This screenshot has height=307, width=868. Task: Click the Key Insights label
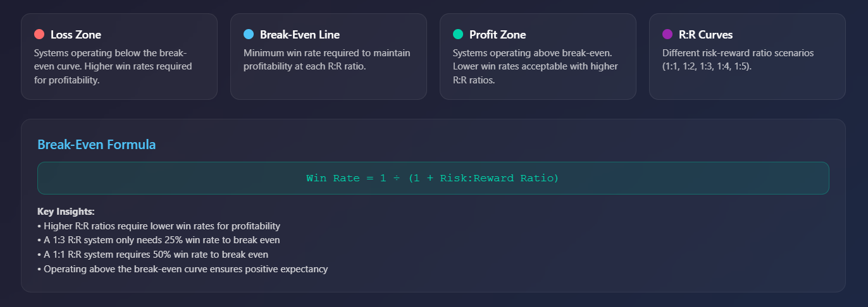point(66,212)
